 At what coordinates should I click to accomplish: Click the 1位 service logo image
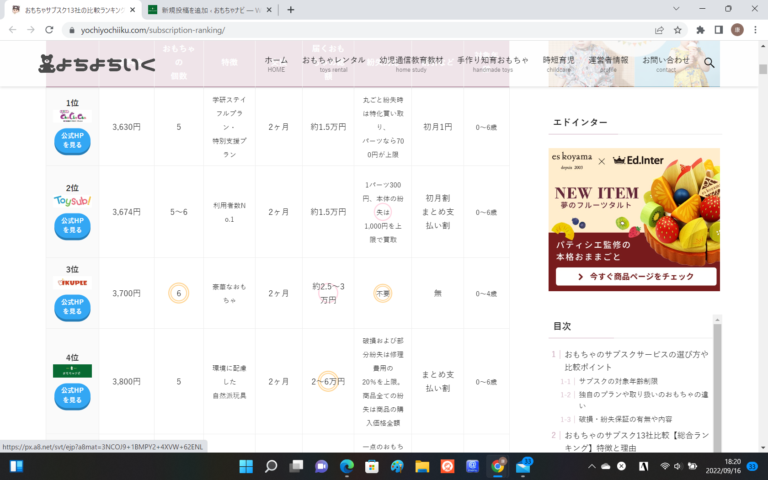(x=72, y=116)
